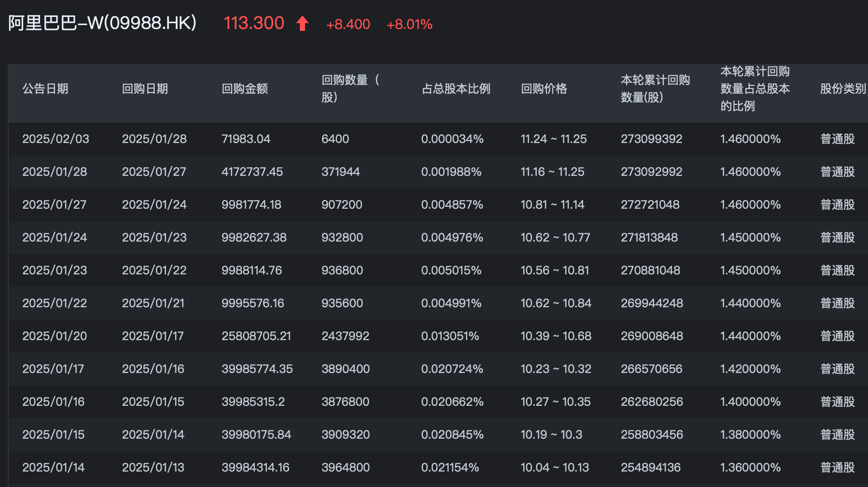Click cumulative quantity 254894136
Image resolution: width=868 pixels, height=487 pixels.
tap(651, 468)
